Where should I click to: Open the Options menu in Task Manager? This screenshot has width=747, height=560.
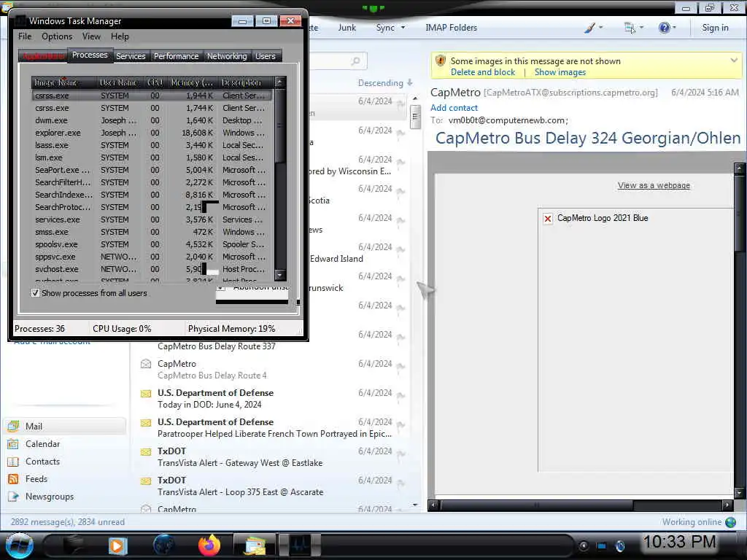[x=57, y=36]
